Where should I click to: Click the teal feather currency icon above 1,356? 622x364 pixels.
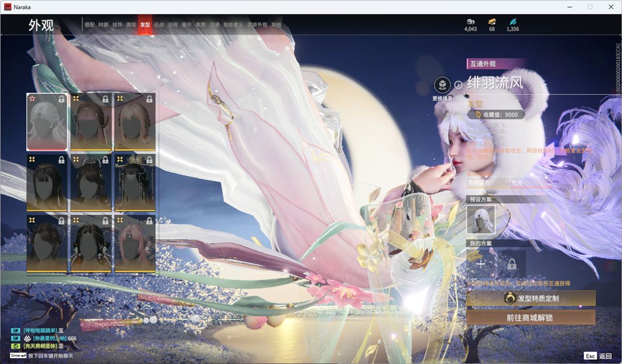512,22
